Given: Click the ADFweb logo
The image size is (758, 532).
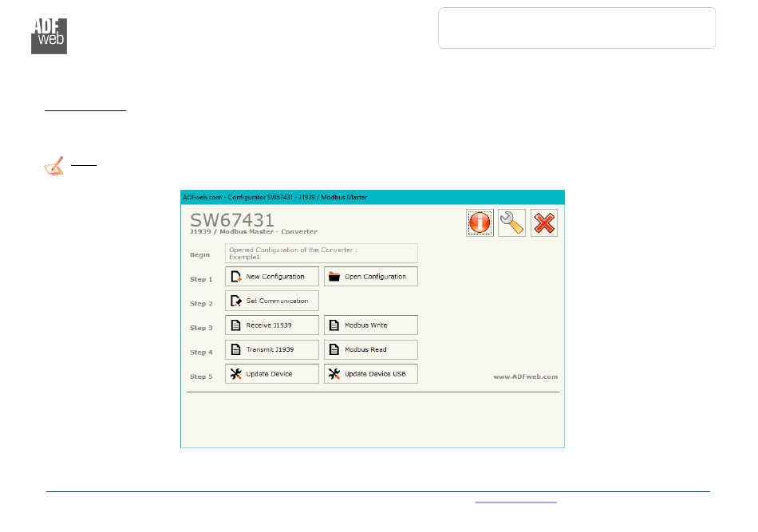Looking at the screenshot, I should coord(49,36).
